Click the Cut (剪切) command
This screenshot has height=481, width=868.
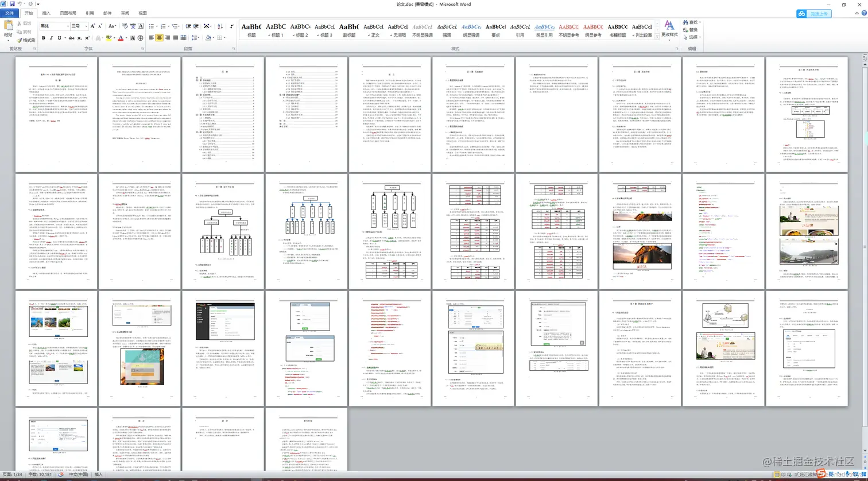pyautogui.click(x=24, y=24)
